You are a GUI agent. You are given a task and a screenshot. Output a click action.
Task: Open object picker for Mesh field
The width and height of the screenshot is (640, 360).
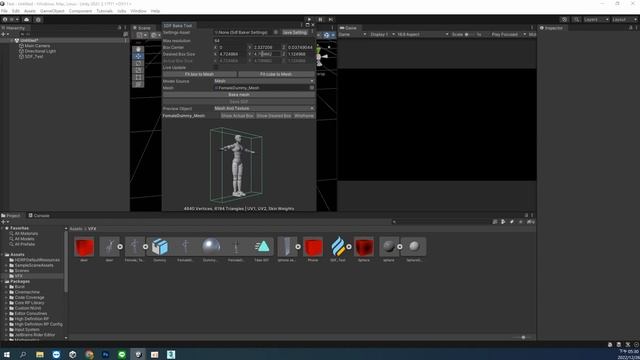312,88
